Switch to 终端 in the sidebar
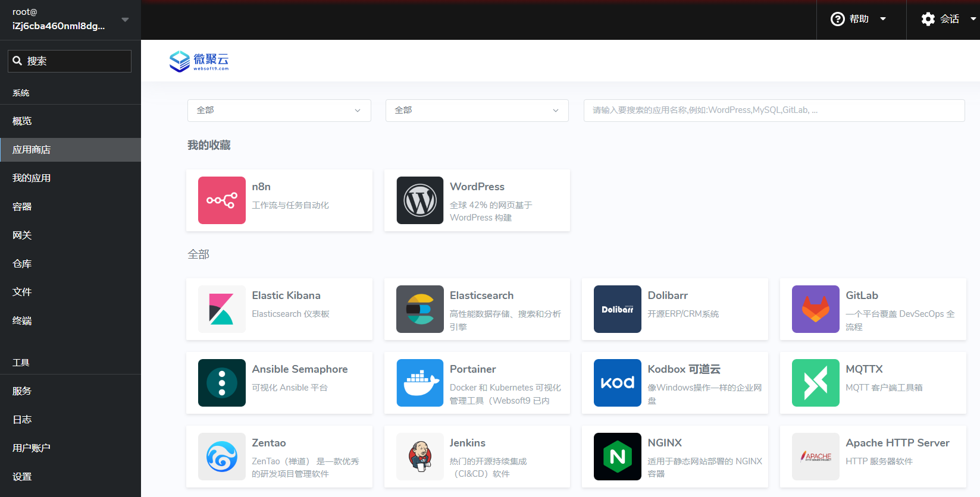Screen dimensions: 980x497 (22, 321)
